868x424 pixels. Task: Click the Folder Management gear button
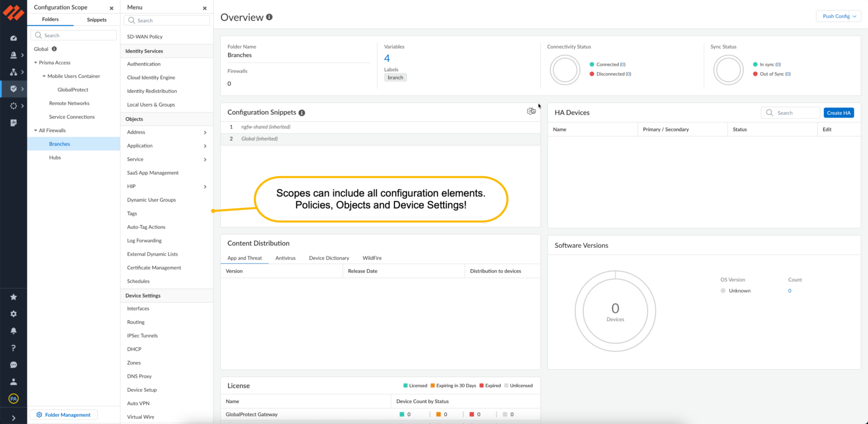point(63,414)
